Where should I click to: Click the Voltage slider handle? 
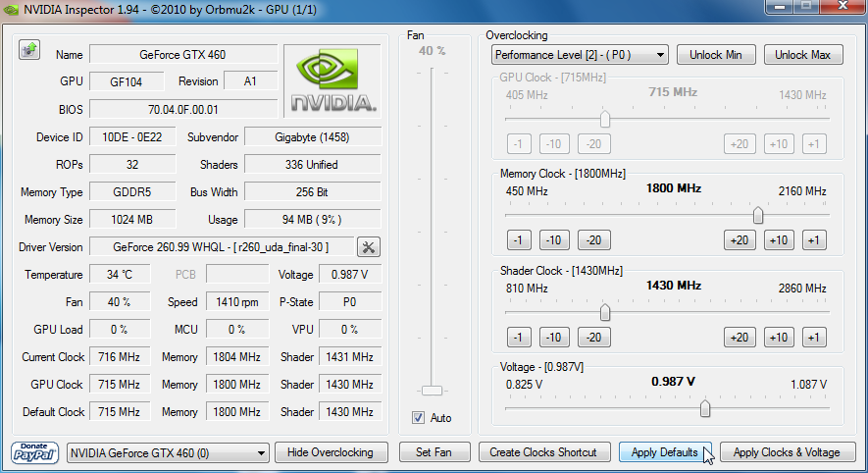pyautogui.click(x=704, y=409)
